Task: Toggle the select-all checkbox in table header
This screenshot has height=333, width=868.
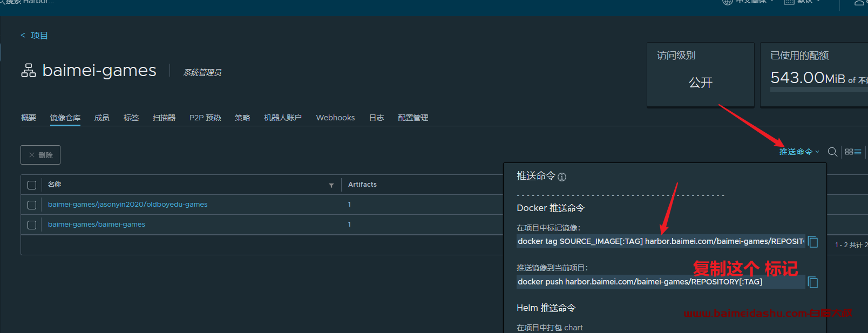Action: point(32,185)
